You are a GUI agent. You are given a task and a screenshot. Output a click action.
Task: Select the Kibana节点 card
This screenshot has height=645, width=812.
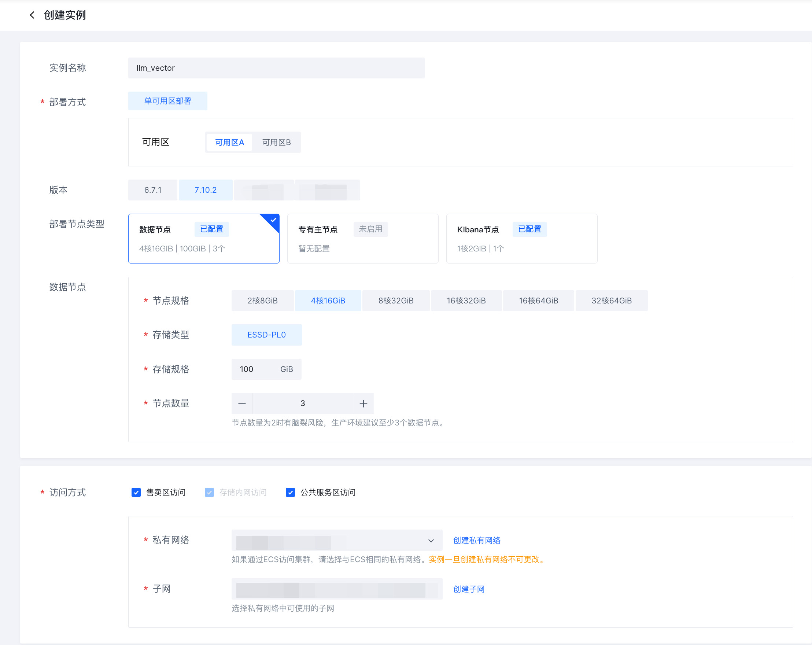tap(521, 239)
